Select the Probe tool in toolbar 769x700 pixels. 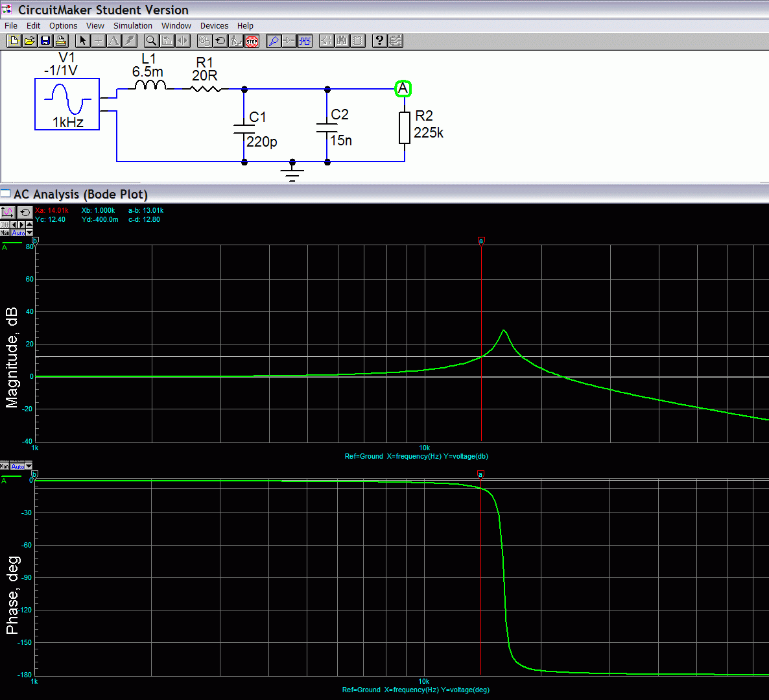pyautogui.click(x=274, y=41)
